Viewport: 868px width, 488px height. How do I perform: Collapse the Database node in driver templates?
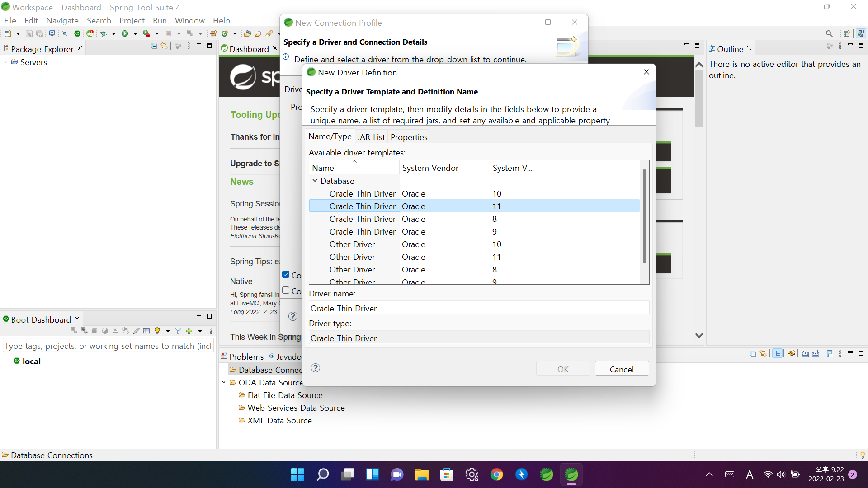click(315, 181)
